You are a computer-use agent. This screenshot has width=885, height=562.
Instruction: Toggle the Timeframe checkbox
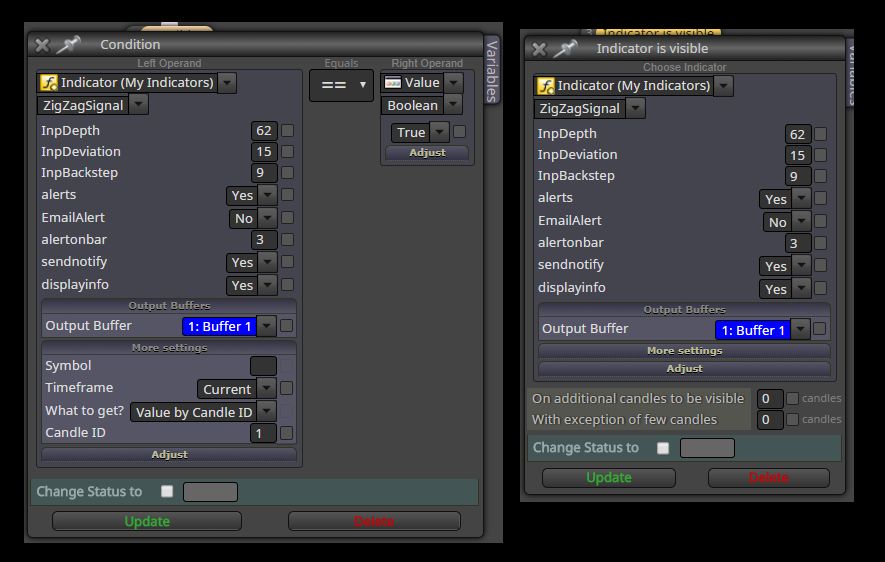(287, 389)
